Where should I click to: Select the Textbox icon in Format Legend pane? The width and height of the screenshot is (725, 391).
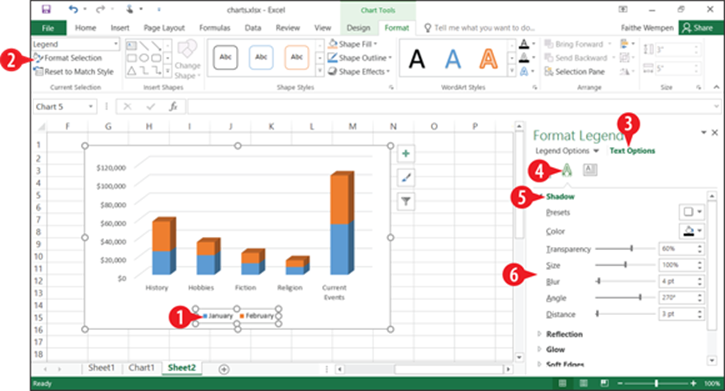(590, 170)
